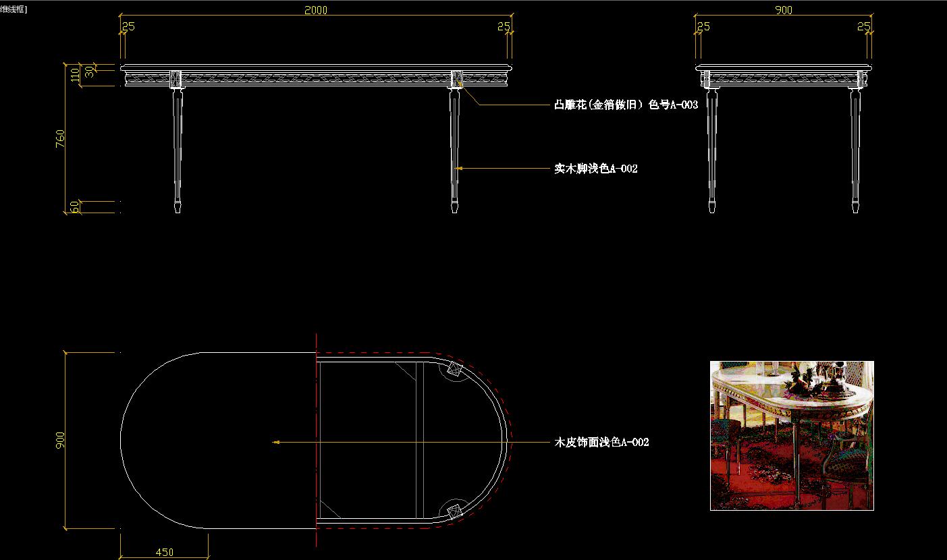Select the vertical 900 dimension beside plan view
Screen dimensions: 947x560
[x=60, y=441]
